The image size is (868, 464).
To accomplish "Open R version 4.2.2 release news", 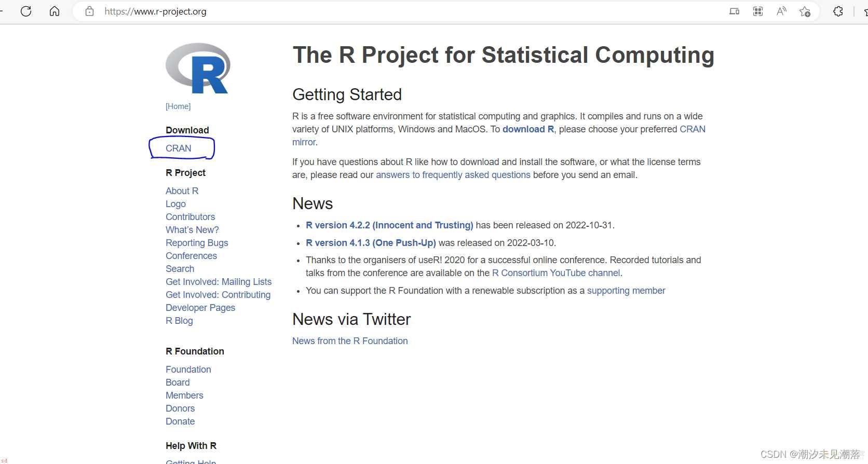I will (x=389, y=225).
